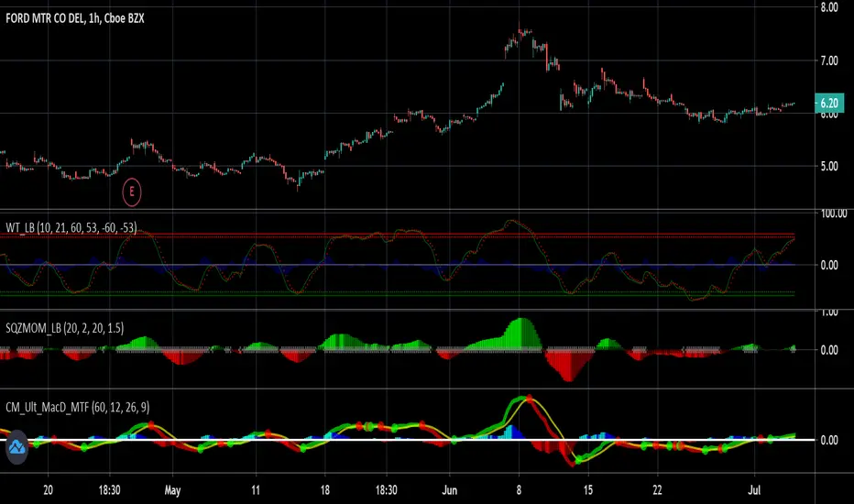Select the FORD MTR CO DEL chart title

tap(74, 18)
